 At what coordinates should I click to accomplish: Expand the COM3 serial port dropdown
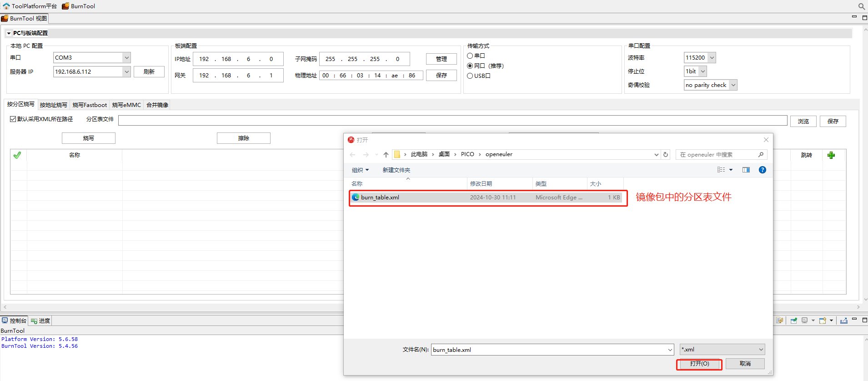pos(127,58)
